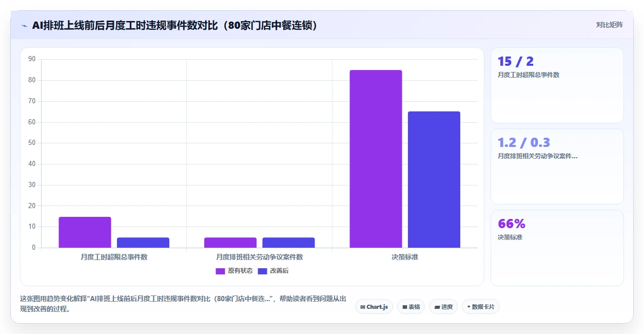
Task: Select the 15 / 2 stat card value
Action: tap(516, 62)
